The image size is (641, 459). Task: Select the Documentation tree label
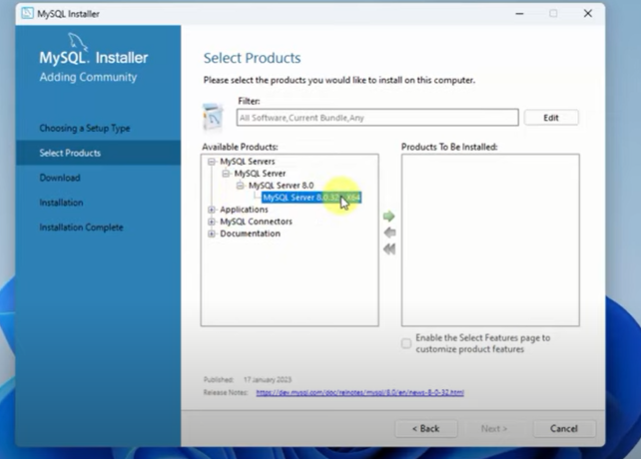pyautogui.click(x=250, y=234)
